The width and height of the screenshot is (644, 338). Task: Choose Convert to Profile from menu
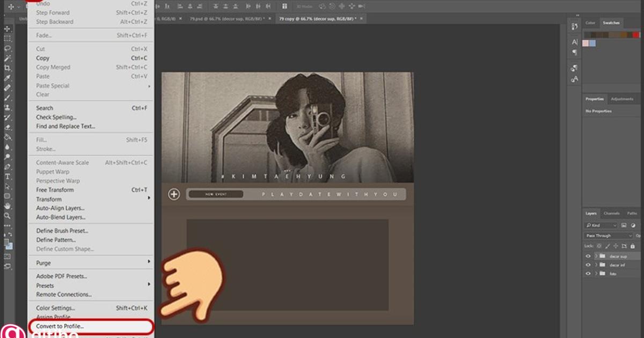click(x=60, y=326)
